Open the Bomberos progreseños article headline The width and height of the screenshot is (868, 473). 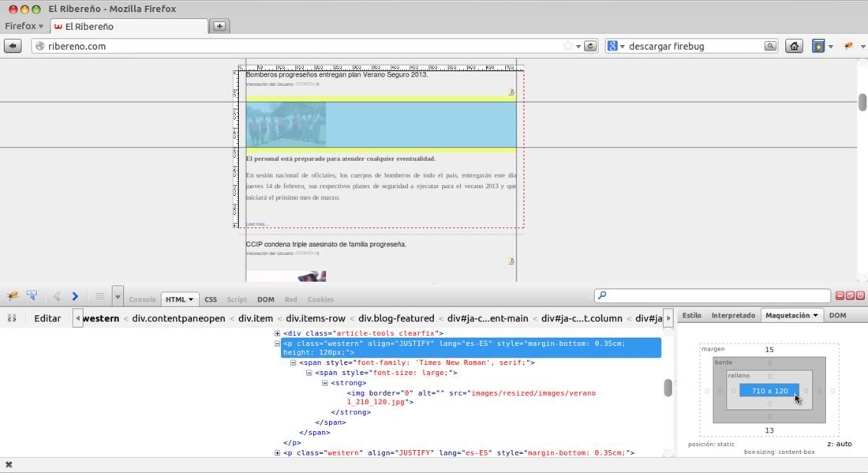point(337,74)
